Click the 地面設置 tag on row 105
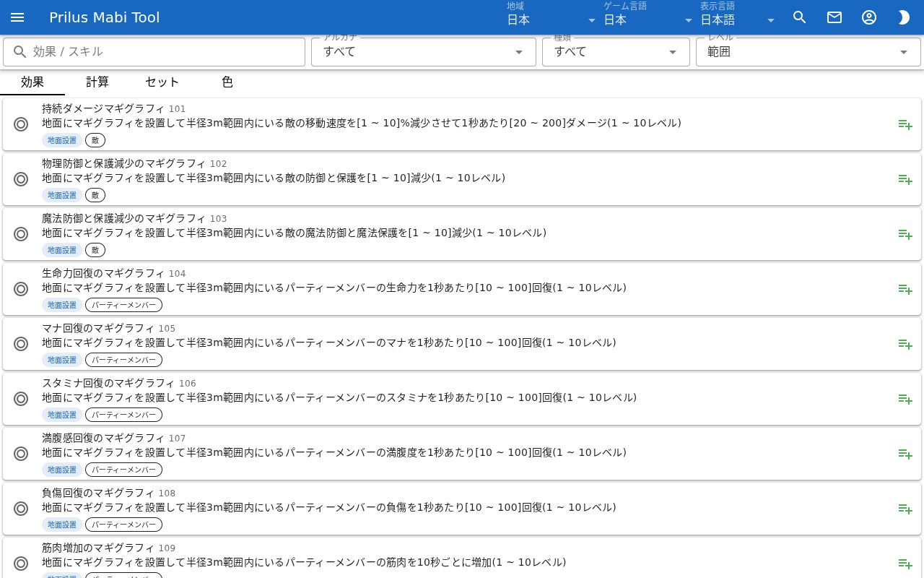Viewport: 924px width, 578px height. click(62, 360)
